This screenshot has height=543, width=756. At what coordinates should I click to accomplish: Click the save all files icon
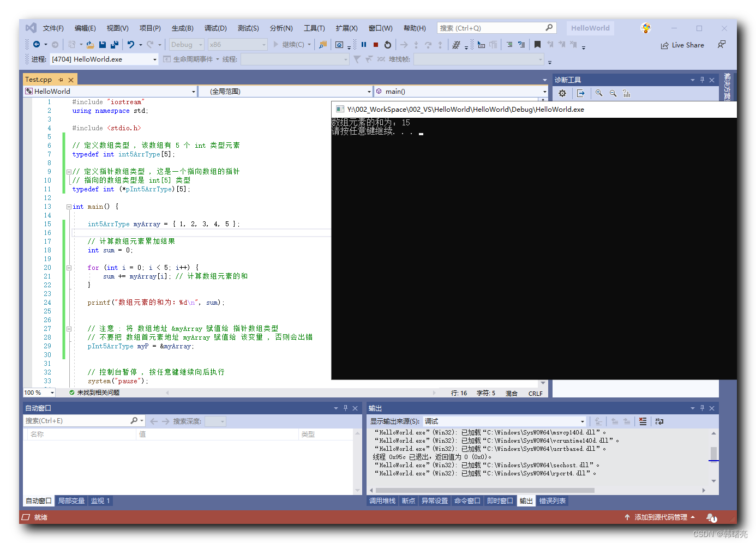click(x=115, y=45)
